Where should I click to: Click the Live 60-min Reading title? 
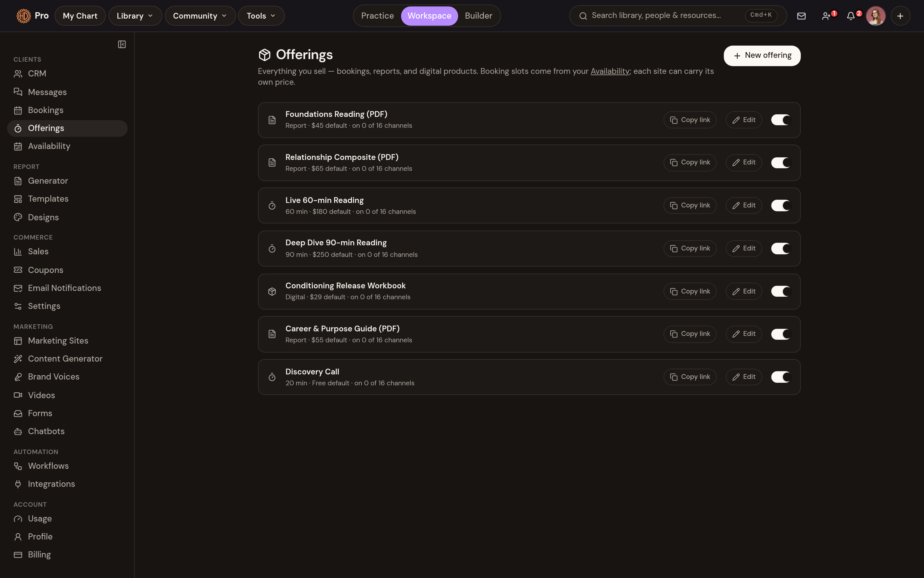tap(324, 200)
